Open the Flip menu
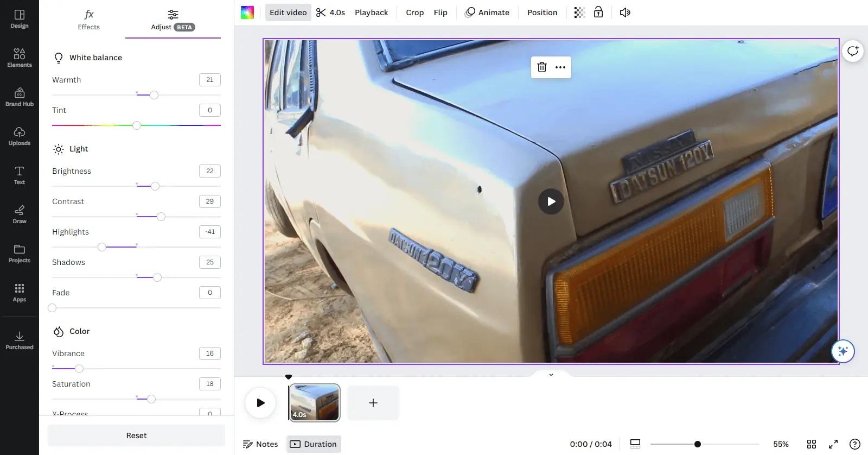This screenshot has width=868, height=455. (441, 12)
